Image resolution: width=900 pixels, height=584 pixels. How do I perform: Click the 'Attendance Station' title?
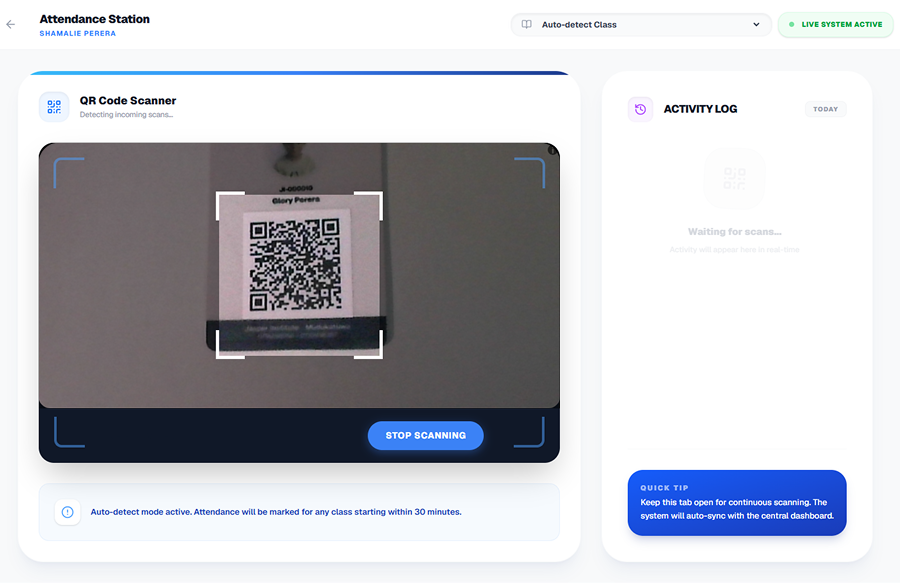pos(95,19)
